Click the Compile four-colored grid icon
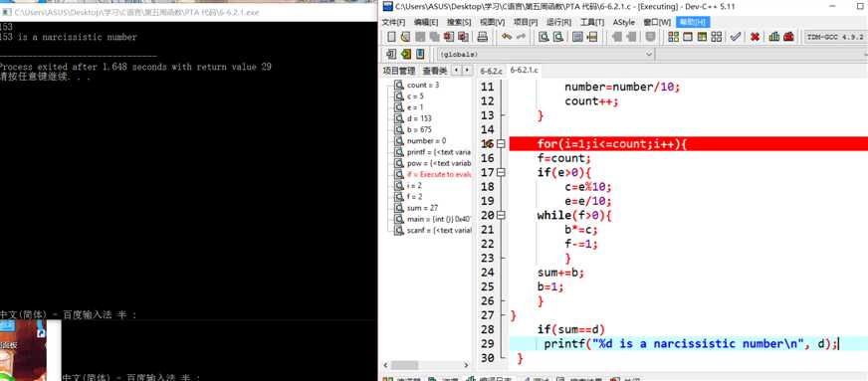 tap(674, 37)
